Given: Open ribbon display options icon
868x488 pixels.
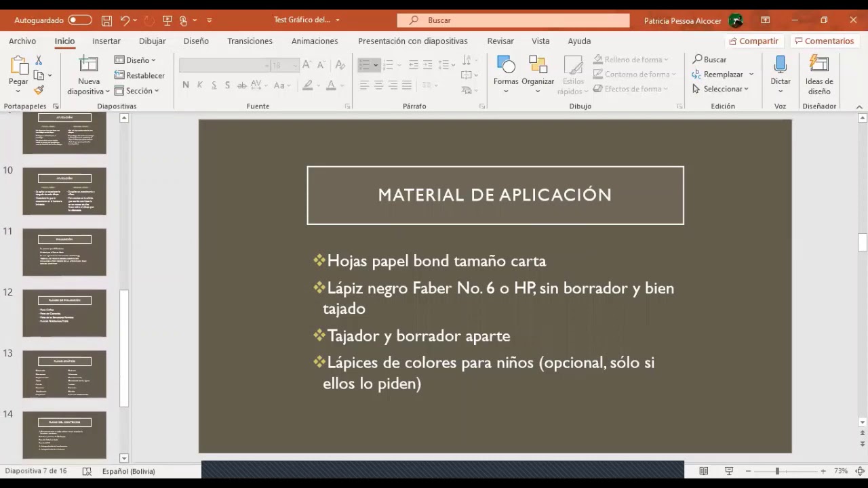Looking at the screenshot, I should [765, 20].
